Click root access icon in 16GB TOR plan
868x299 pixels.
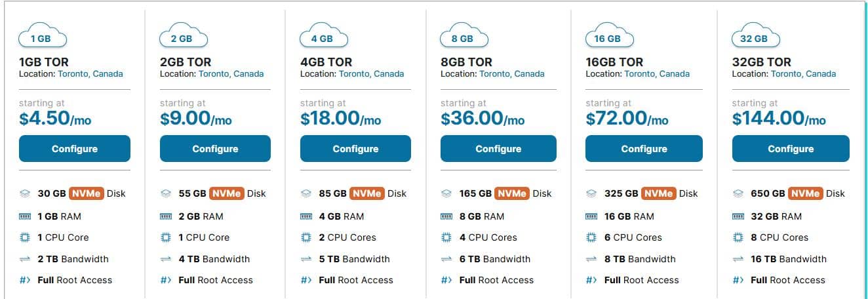tap(591, 280)
